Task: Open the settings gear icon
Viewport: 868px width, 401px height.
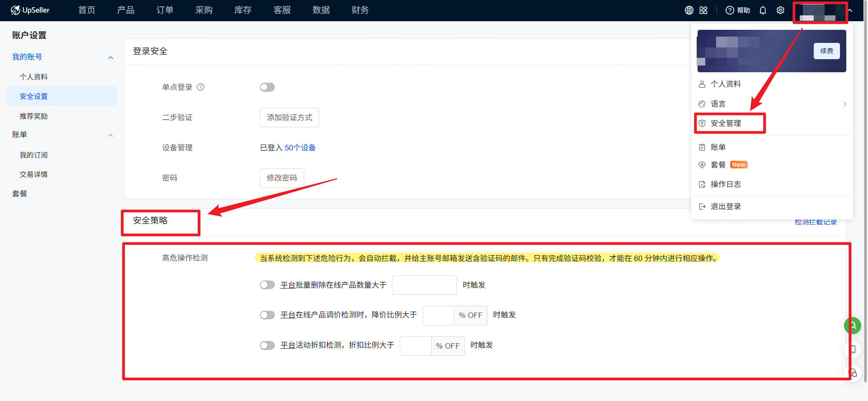Action: [x=780, y=10]
